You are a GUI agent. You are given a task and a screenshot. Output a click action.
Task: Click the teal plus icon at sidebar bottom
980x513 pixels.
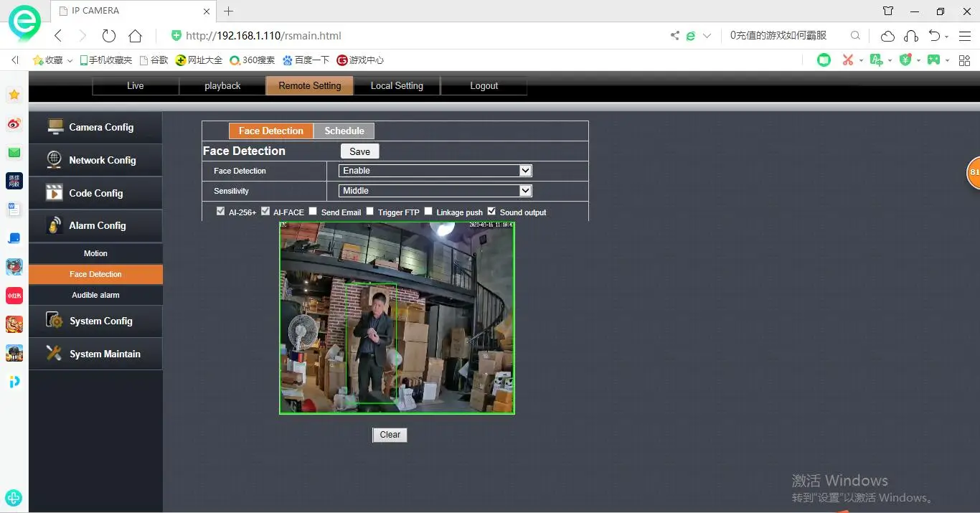click(14, 497)
